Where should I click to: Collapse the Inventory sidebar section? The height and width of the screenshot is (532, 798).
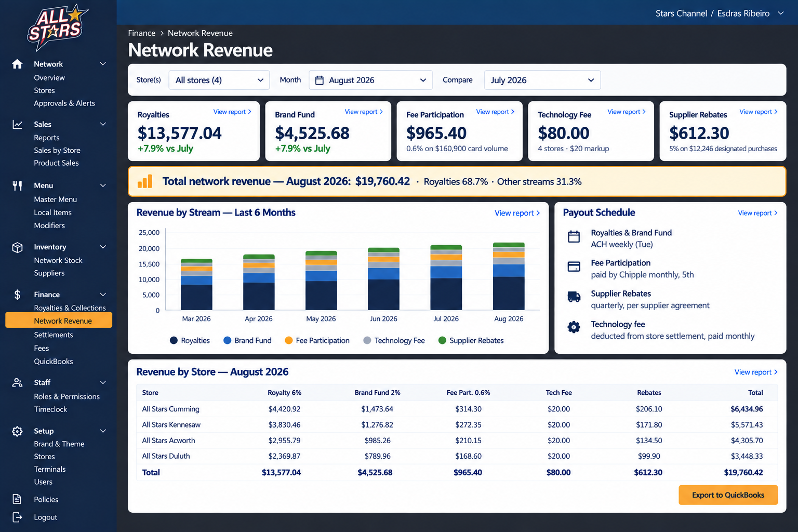click(103, 247)
